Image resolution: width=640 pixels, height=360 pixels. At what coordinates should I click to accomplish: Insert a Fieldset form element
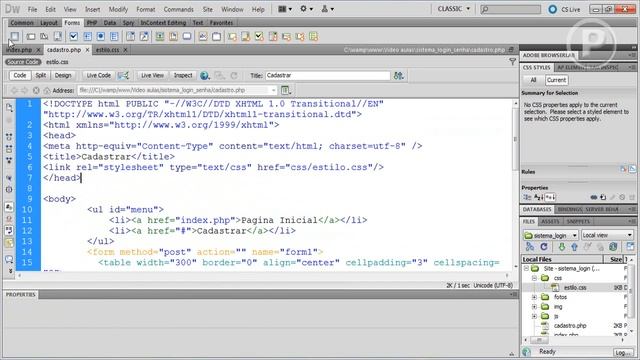tap(216, 36)
